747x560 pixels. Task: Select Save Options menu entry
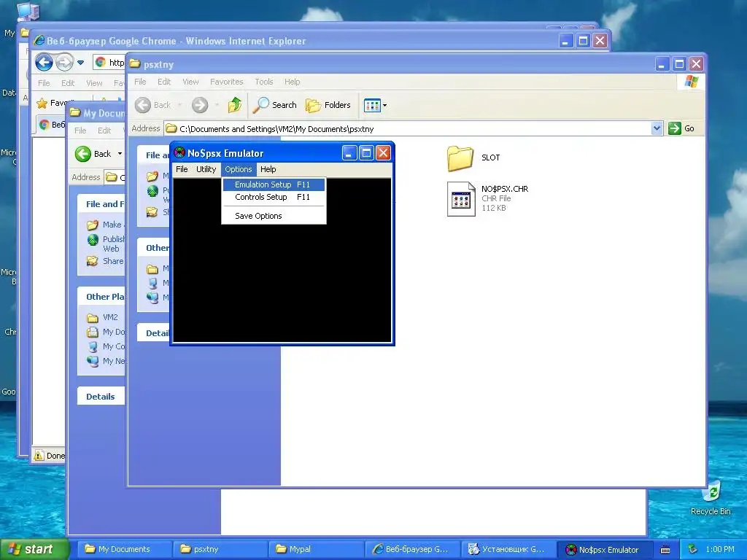click(274, 216)
